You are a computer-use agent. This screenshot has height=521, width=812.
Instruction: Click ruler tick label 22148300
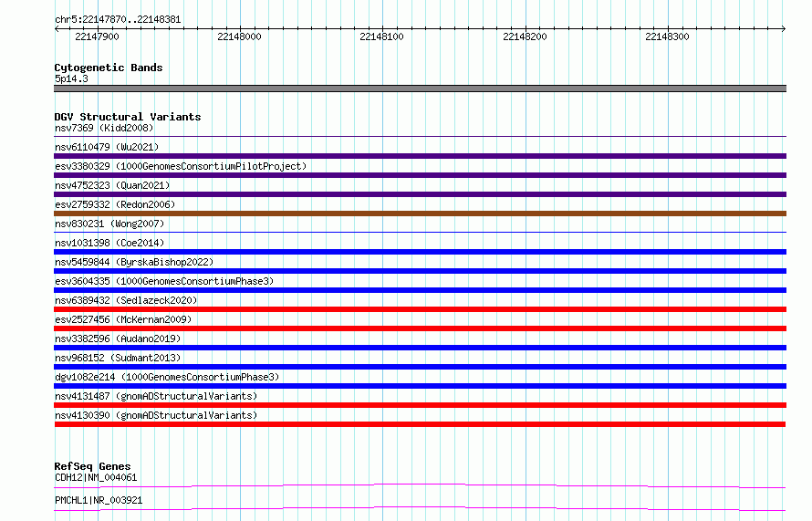pos(667,36)
